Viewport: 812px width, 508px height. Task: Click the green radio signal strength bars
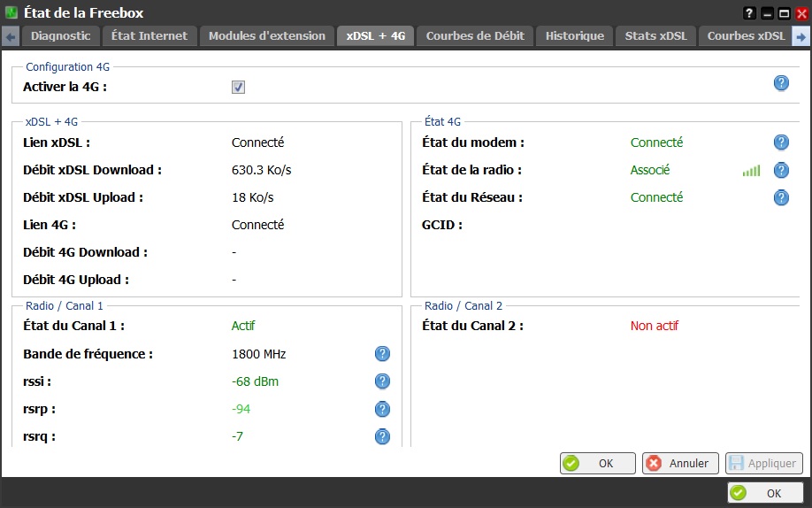click(x=752, y=171)
